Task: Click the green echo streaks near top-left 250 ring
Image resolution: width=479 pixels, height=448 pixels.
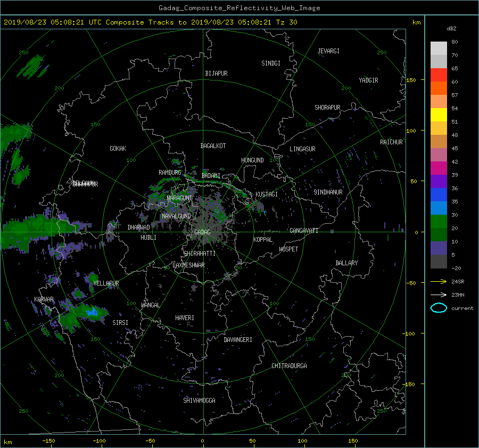Action: coord(32,67)
